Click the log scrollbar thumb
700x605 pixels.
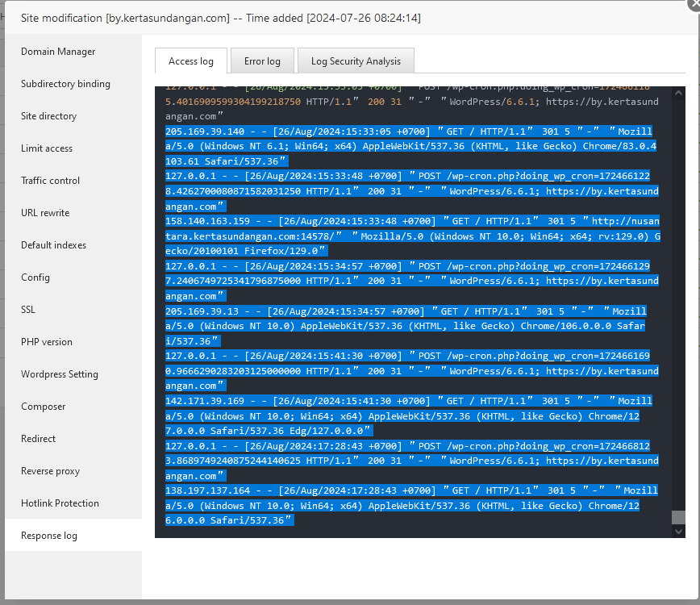(678, 518)
